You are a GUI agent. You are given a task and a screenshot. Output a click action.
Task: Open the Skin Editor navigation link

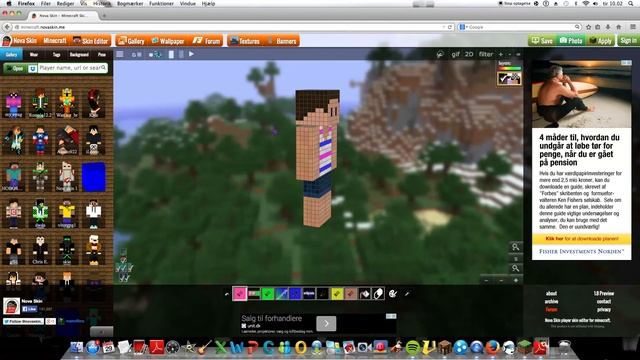point(91,41)
